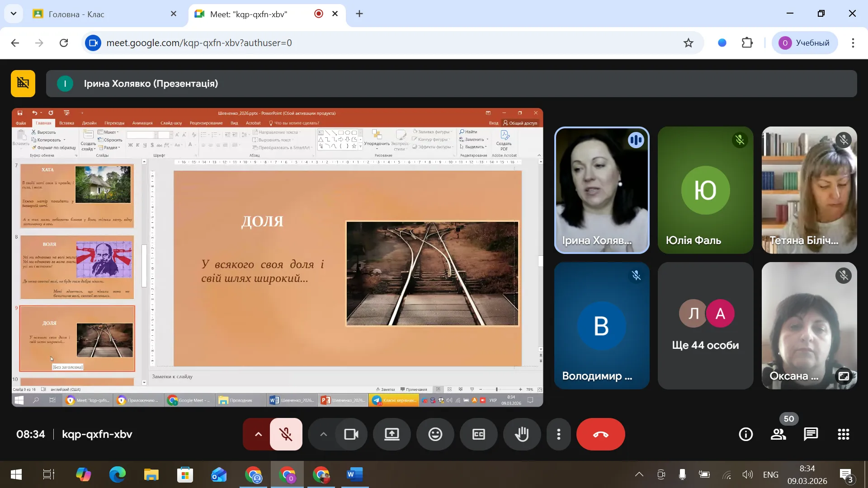
Task: Open the Activities grid menu
Action: [x=843, y=435]
